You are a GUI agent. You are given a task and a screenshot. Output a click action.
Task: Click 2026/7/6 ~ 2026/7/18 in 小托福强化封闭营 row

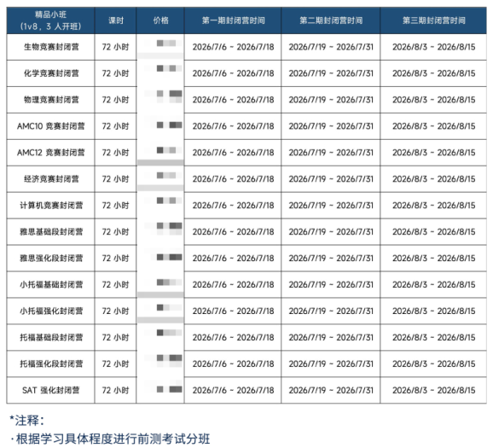point(233,311)
